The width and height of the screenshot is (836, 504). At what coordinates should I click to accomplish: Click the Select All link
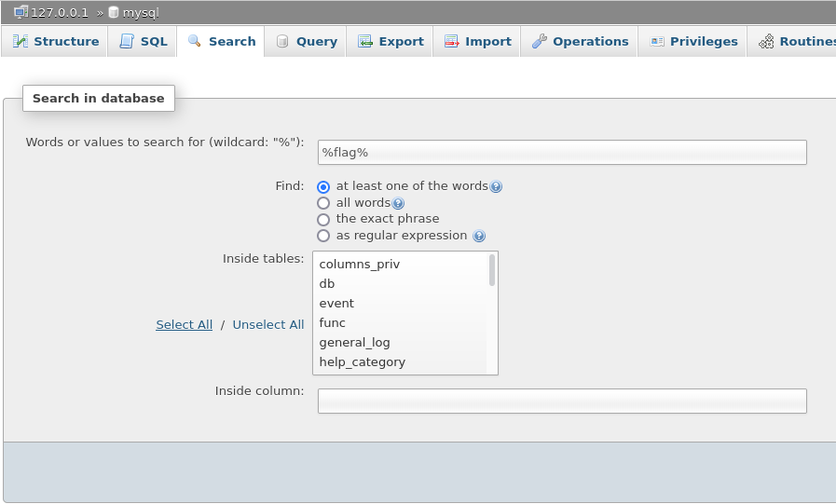tap(184, 324)
